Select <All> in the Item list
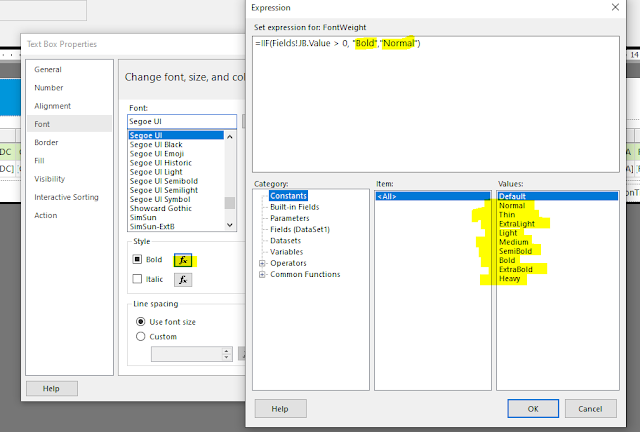640x432 pixels. (433, 196)
